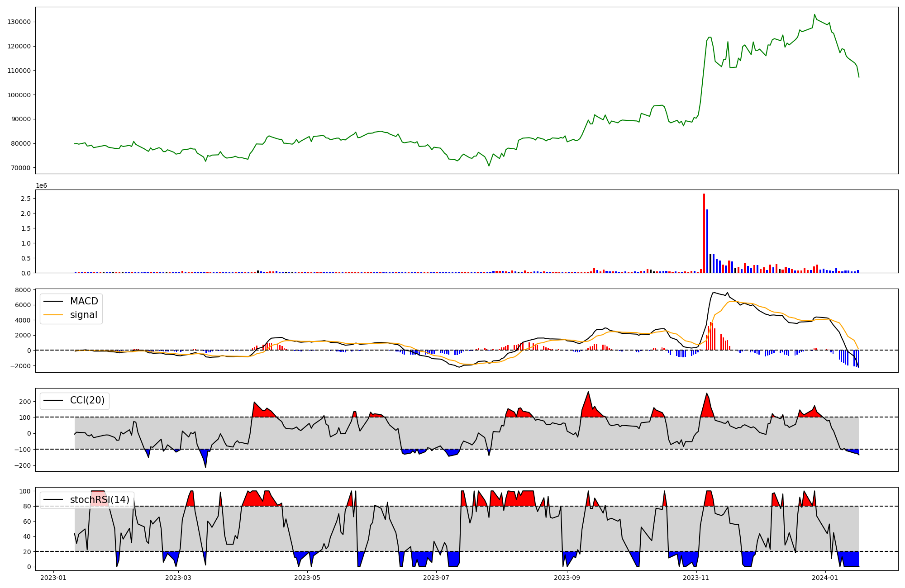The width and height of the screenshot is (905, 588).
Task: Select the CCI(20) legend label
Action: click(87, 400)
